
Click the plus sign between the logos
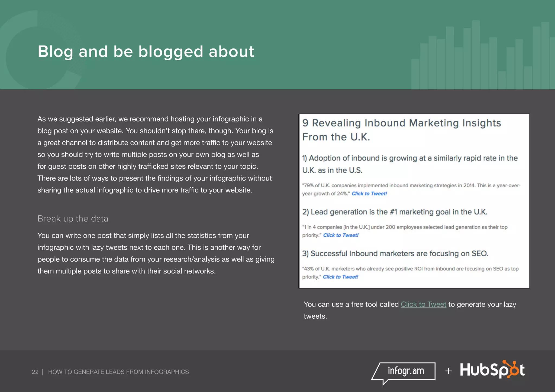click(448, 371)
